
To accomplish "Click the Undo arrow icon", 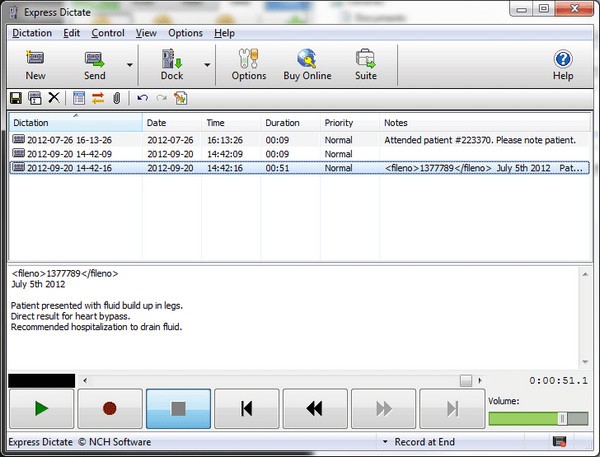I will (x=143, y=98).
